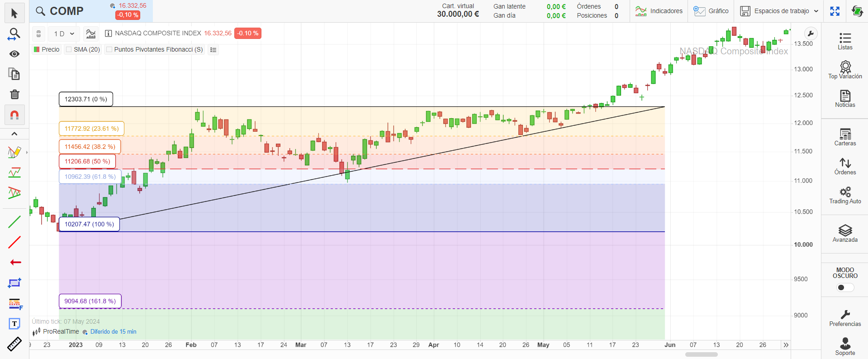Toggle the eye visibility tool in left toolbar
Image resolution: width=868 pixels, height=359 pixels.
14,54
